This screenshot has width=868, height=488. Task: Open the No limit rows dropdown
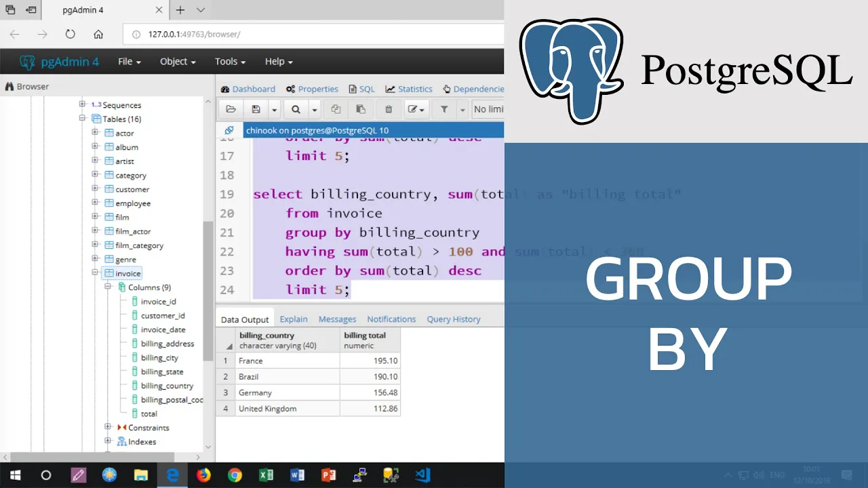tap(488, 109)
